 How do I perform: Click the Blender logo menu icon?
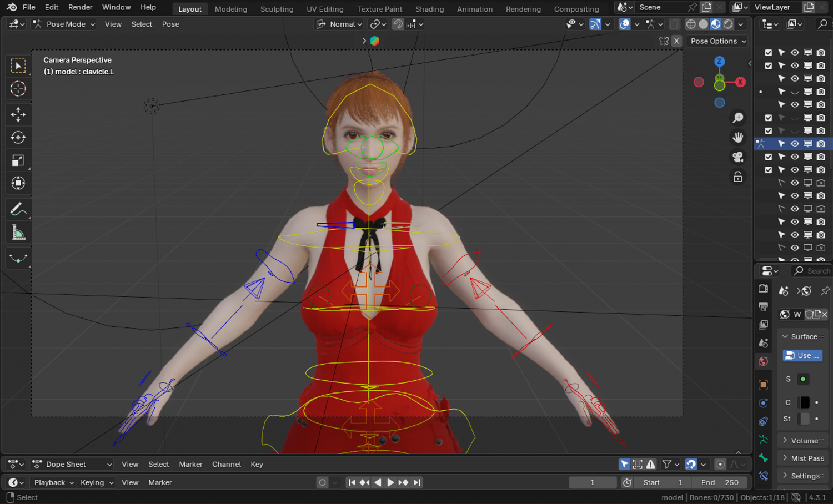pos(12,7)
